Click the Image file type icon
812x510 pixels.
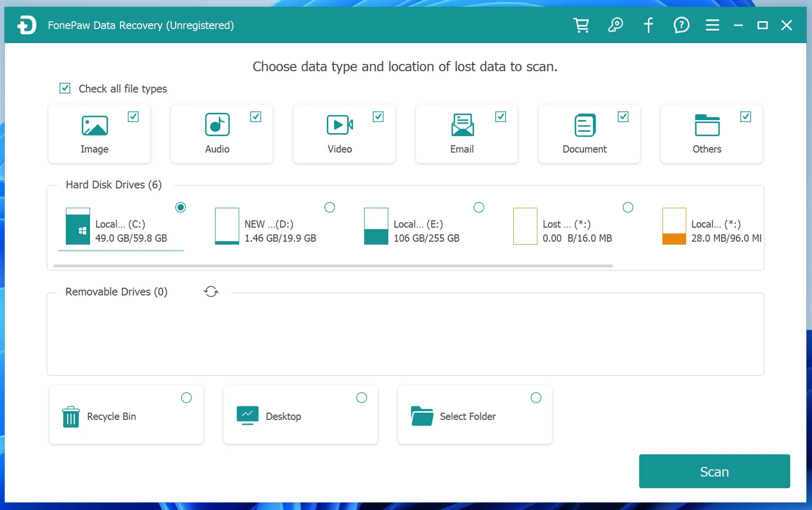point(95,125)
